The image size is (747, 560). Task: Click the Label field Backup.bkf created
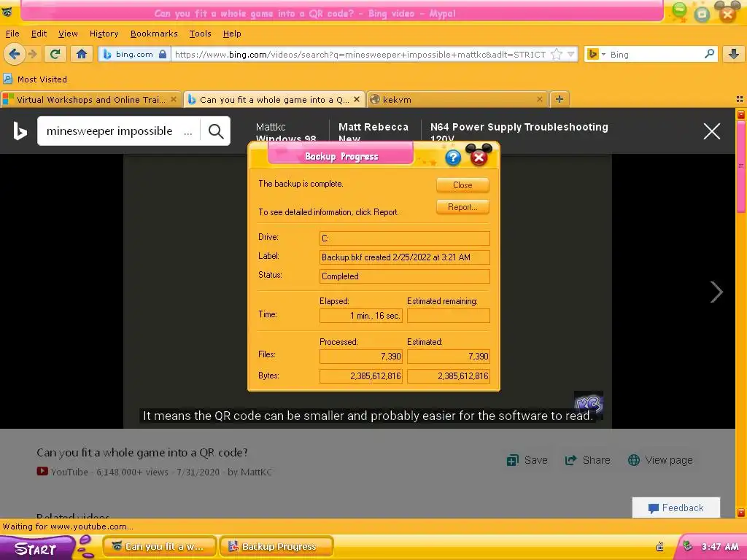[404, 257]
